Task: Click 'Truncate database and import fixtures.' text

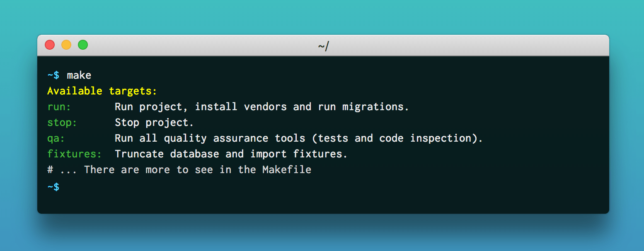Action: click(x=231, y=154)
